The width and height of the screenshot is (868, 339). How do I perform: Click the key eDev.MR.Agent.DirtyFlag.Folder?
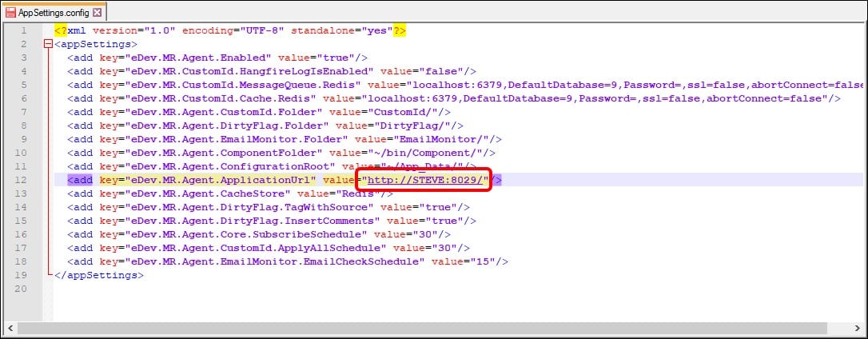tap(229, 126)
